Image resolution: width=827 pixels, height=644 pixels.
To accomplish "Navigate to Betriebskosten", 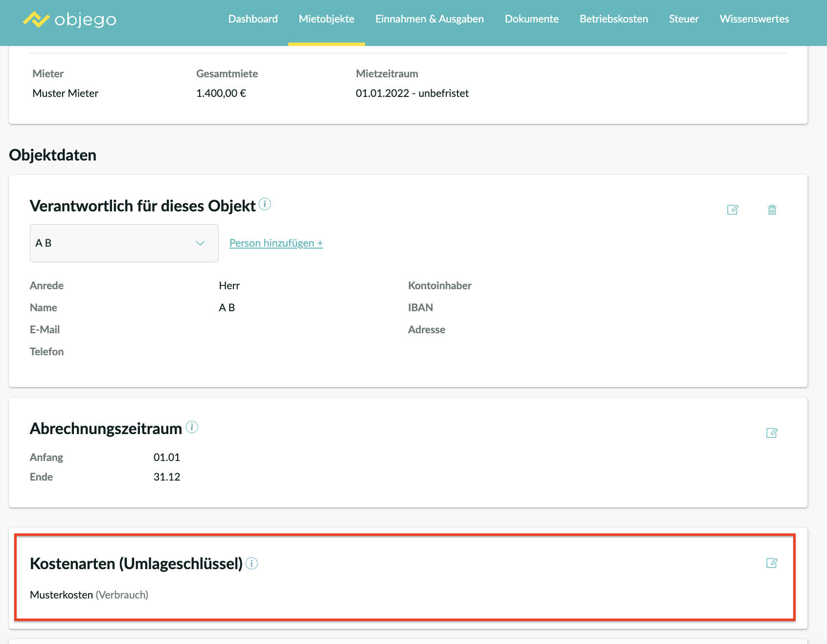I will click(x=614, y=19).
